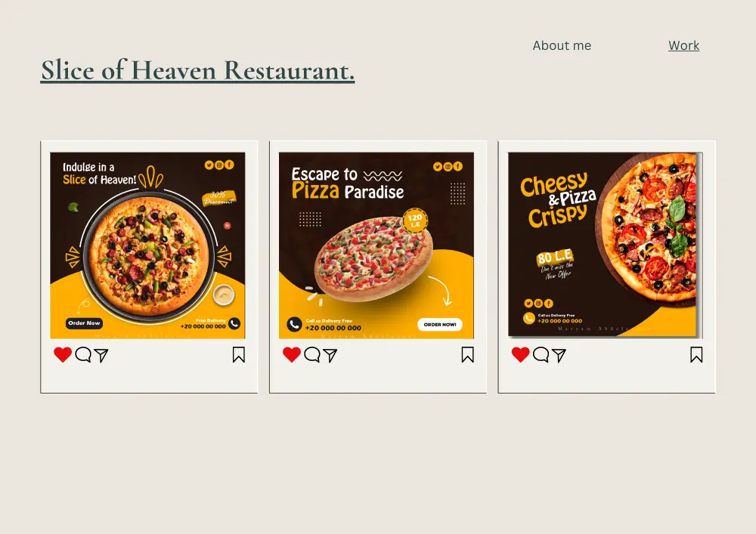Click the comment bubble under Pizza Paradise post
Viewport: 756px width, 534px height.
(x=312, y=354)
